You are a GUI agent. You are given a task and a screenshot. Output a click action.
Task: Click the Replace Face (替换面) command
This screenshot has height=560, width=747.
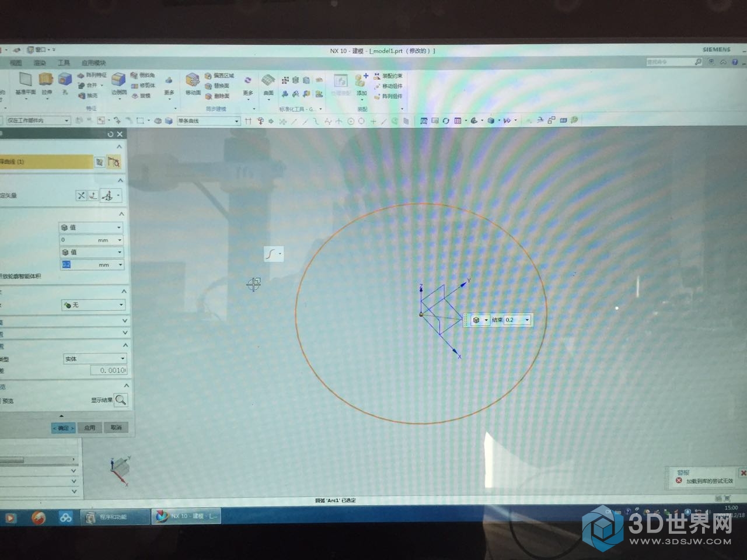(x=217, y=86)
